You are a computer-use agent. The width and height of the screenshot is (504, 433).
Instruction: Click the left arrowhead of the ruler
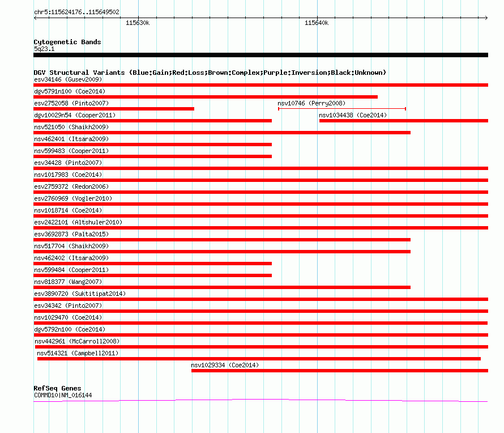click(35, 18)
